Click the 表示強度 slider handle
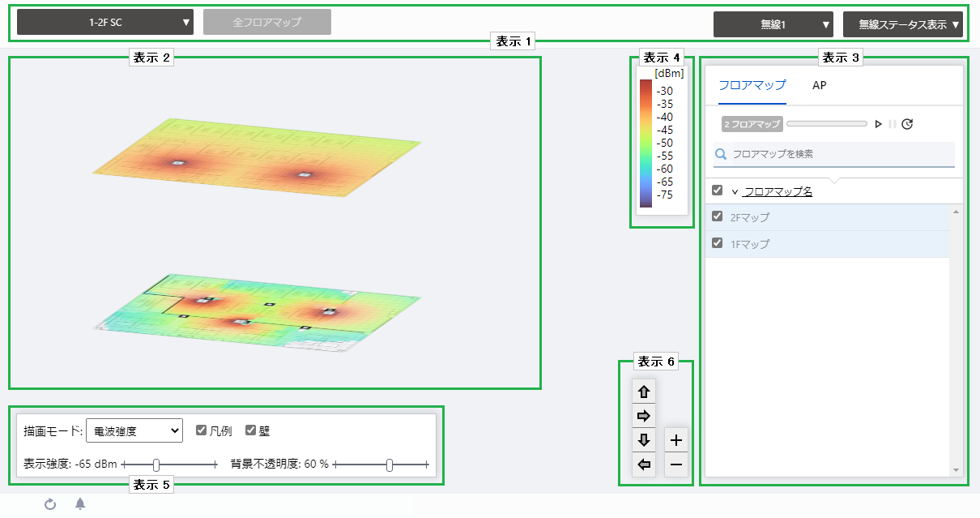The height and width of the screenshot is (518, 980). (156, 464)
